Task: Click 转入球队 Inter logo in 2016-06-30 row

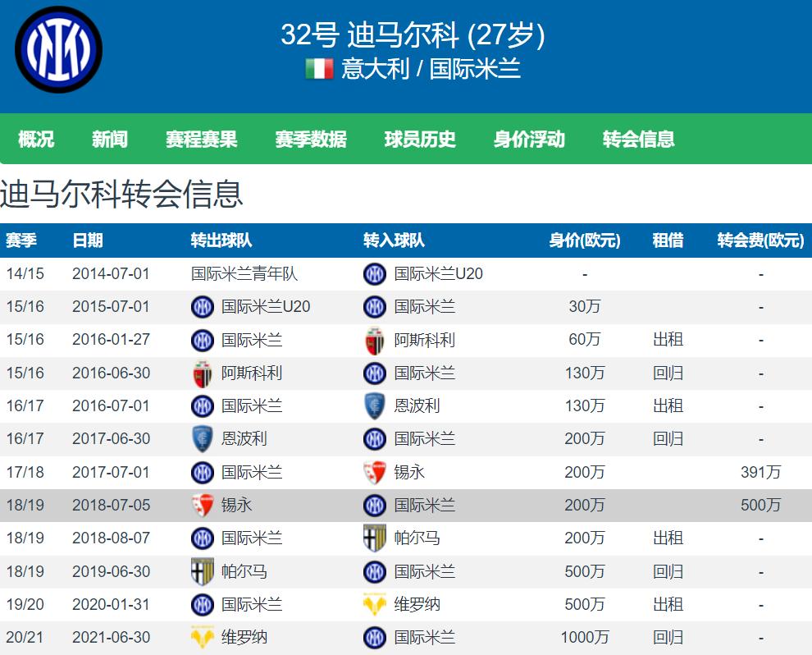Action: pyautogui.click(x=374, y=373)
